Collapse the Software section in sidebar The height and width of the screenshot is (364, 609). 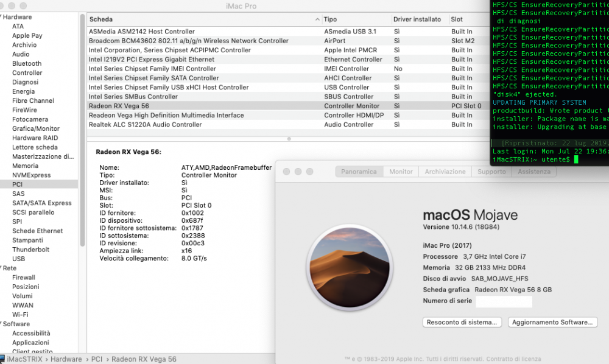click(1, 324)
